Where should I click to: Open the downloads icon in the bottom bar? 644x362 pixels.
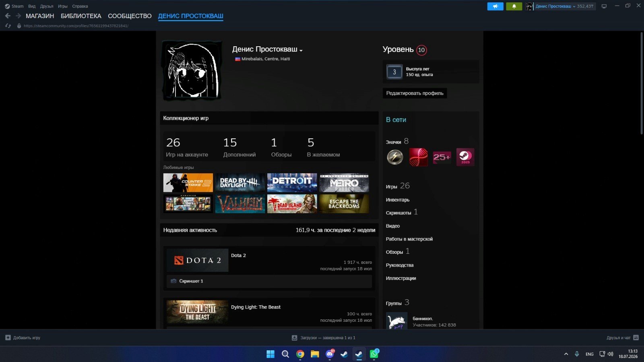294,338
